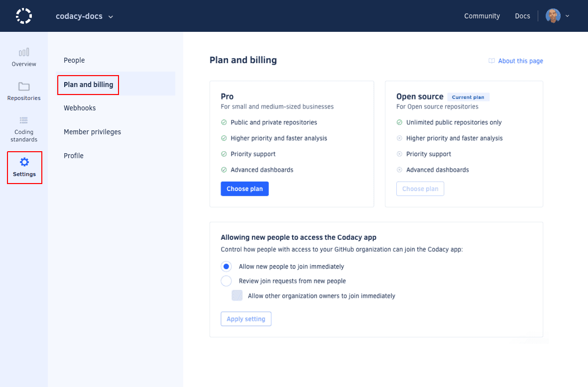Screen dimensions: 588x387
Task: Enable allow other organization owners to join immediately
Action: 237,295
